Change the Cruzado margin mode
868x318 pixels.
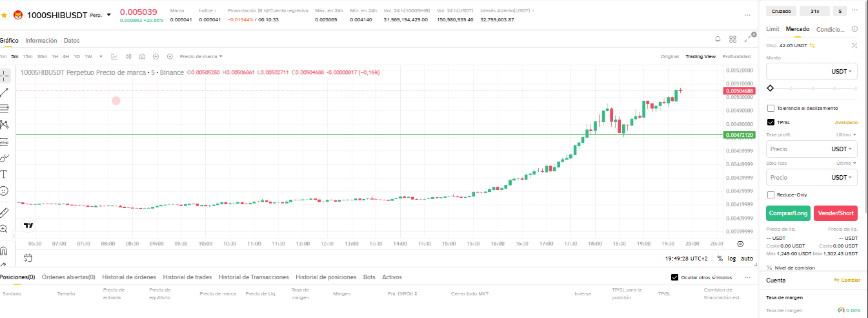(x=781, y=11)
